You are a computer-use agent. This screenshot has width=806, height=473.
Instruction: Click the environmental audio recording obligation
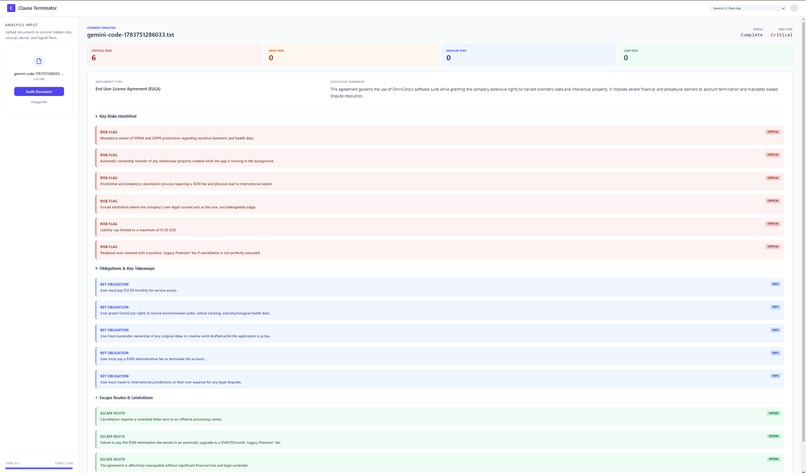tap(439, 310)
